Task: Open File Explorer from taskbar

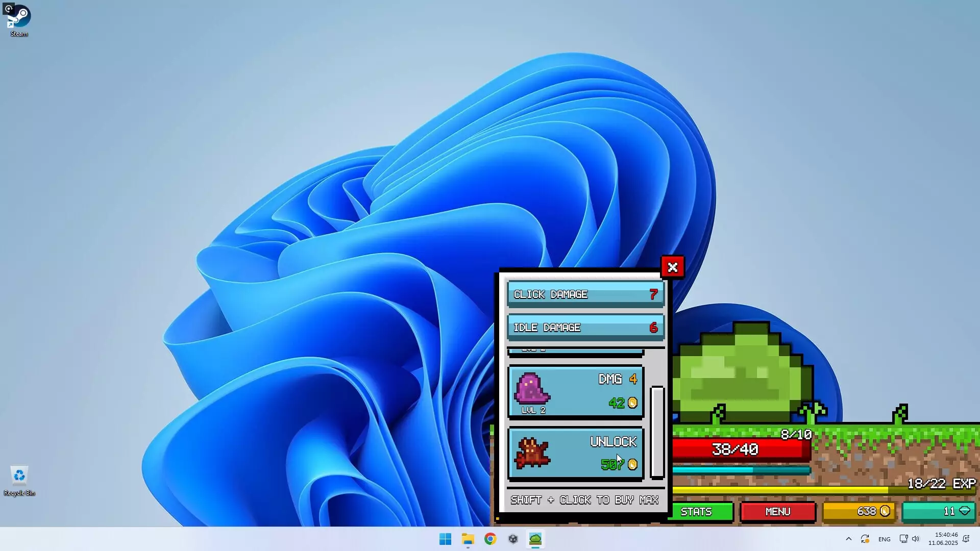Action: 468,539
